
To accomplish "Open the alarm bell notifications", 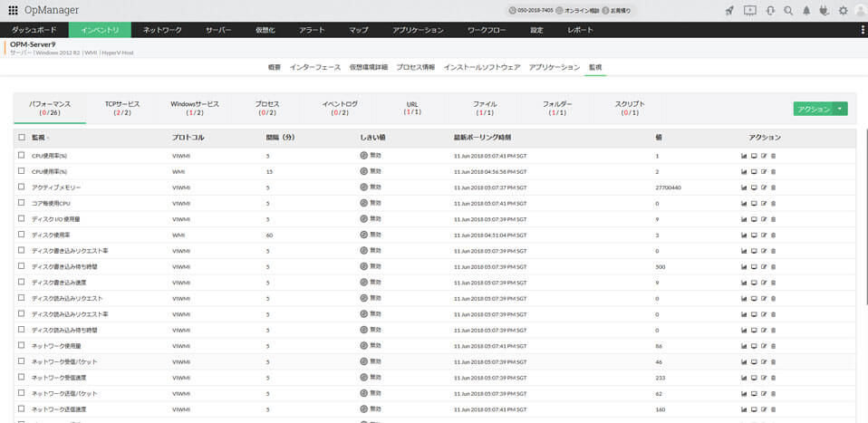I will tap(806, 11).
